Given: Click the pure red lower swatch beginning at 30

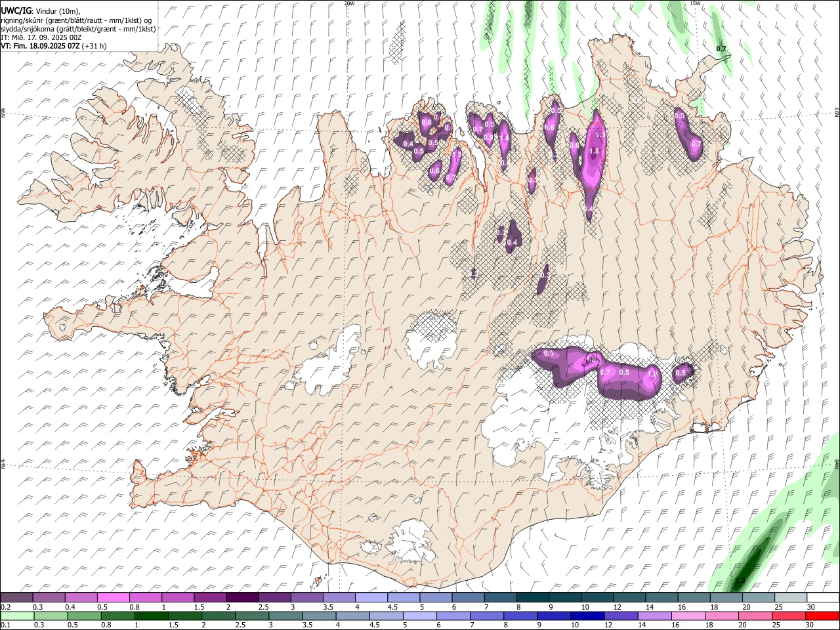Looking at the screenshot, I should pos(822,616).
